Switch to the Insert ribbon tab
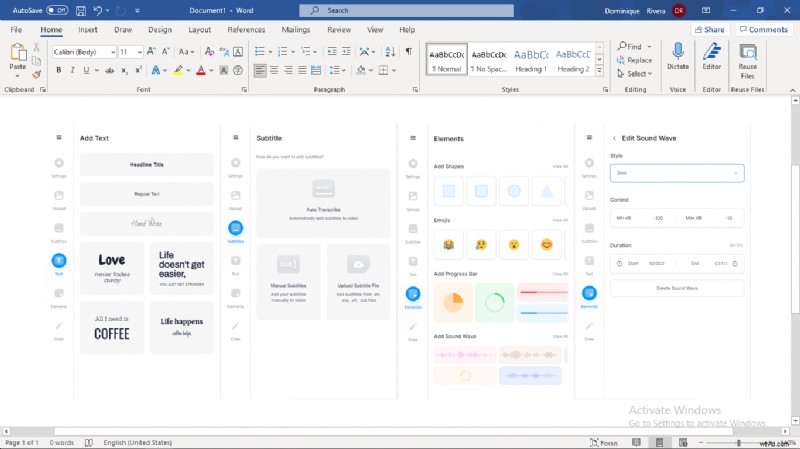The width and height of the screenshot is (800, 449). 88,30
